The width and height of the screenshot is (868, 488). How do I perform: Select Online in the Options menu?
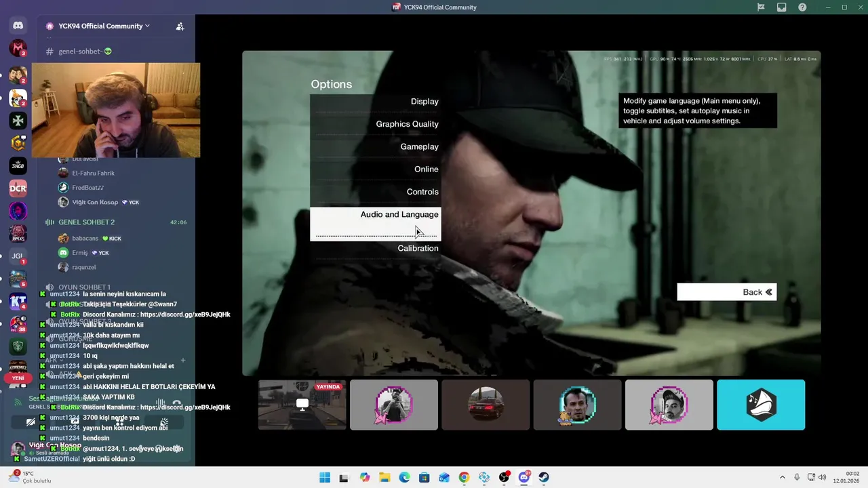tap(376, 169)
